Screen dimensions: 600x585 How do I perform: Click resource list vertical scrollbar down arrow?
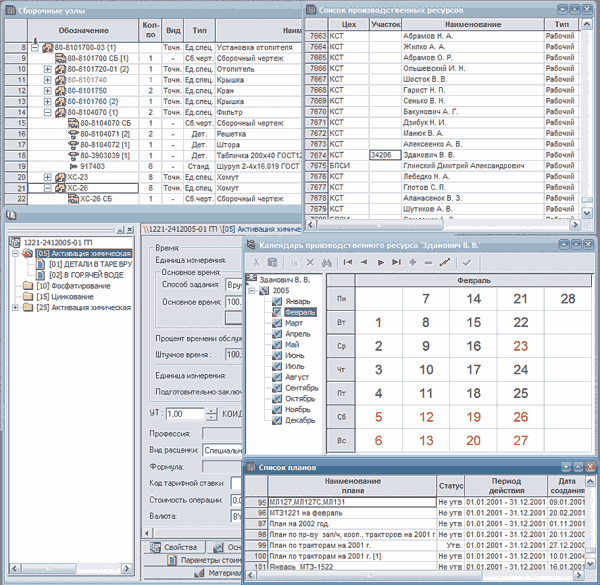click(587, 212)
